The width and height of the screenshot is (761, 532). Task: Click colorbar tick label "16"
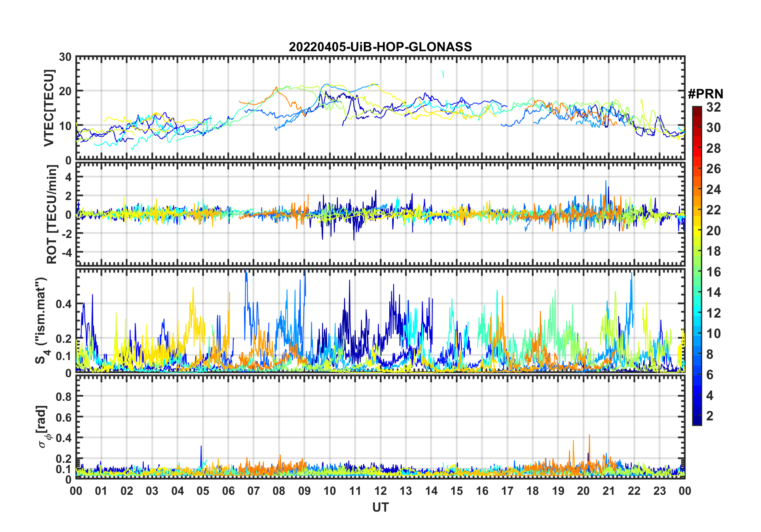pos(713,272)
